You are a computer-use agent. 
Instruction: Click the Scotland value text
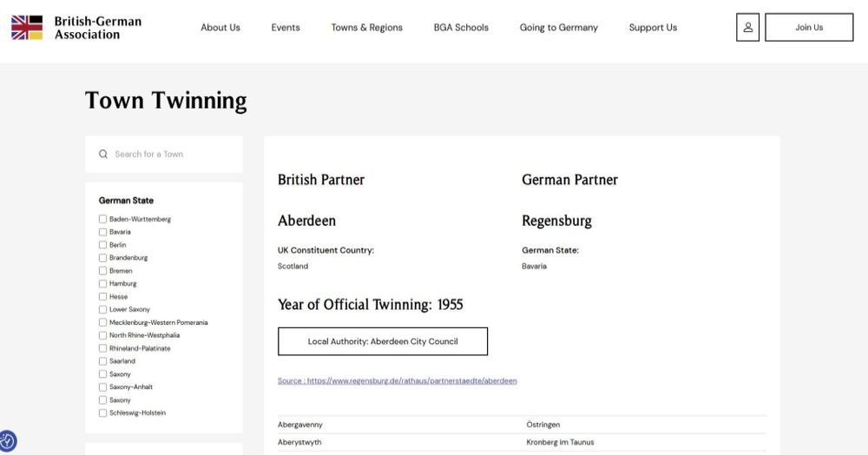[x=293, y=267]
